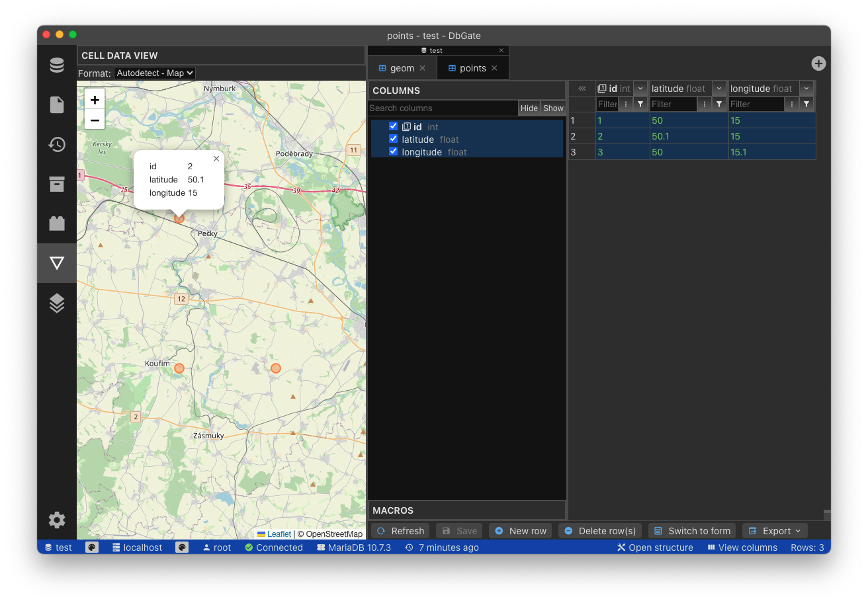
Task: Click the Save button
Action: (458, 531)
